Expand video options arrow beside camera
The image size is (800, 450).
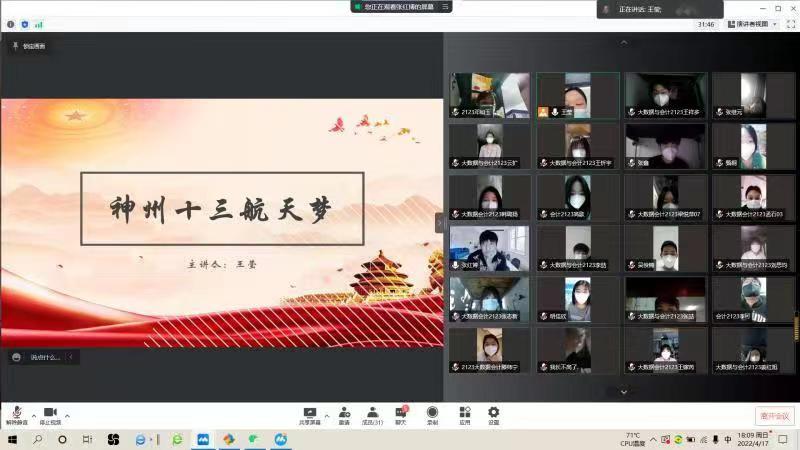(68, 414)
